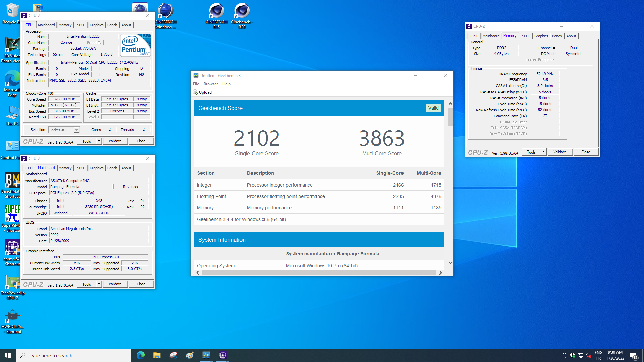The width and height of the screenshot is (644, 362).
Task: Open cpuz_x64 shortcut icon
Action: pyautogui.click(x=12, y=253)
